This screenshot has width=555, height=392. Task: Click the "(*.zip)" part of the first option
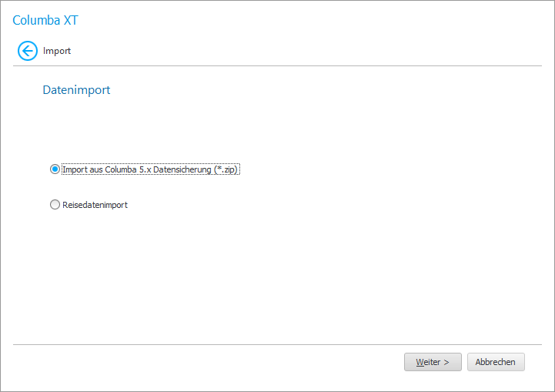coord(226,169)
